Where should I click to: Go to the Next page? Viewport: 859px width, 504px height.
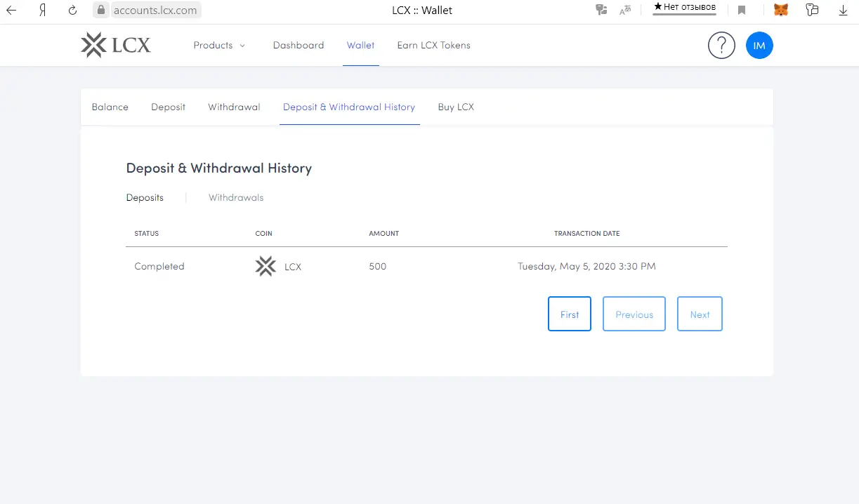tap(700, 314)
